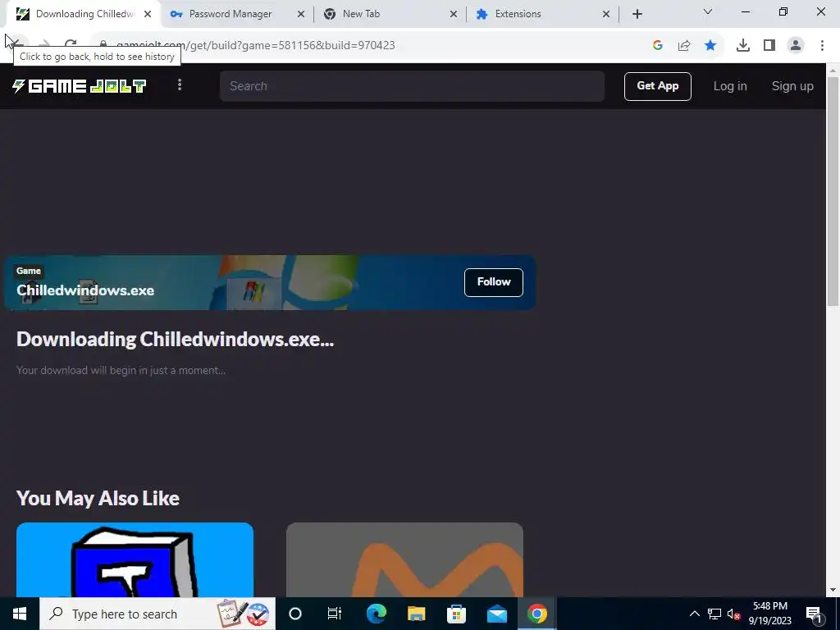Open a new browser tab with plus
This screenshot has width=840, height=630.
[x=637, y=15]
